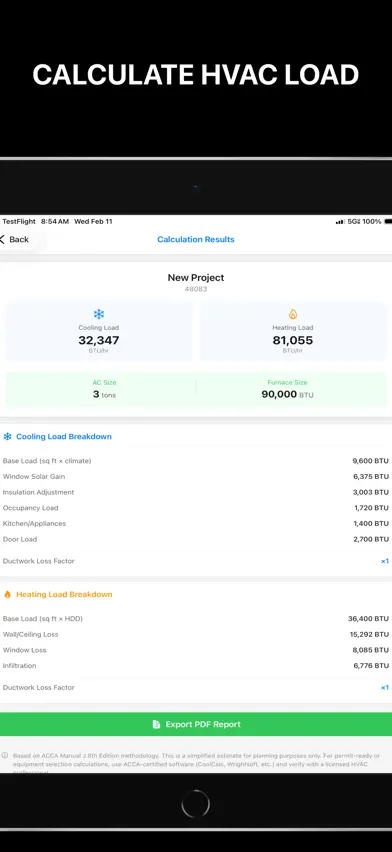The image size is (392, 852).
Task: Tap the 8:54 AM clock in status bar
Action: coord(55,222)
